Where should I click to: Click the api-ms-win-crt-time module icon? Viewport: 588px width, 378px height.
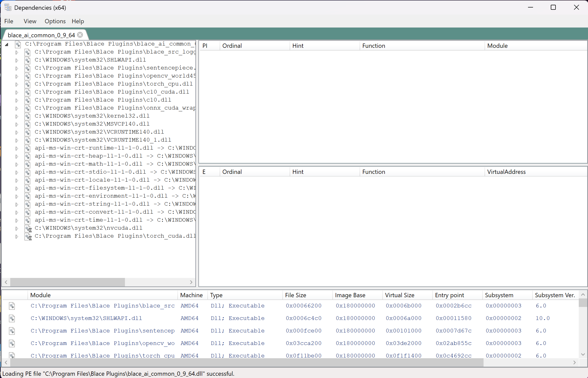pos(27,220)
